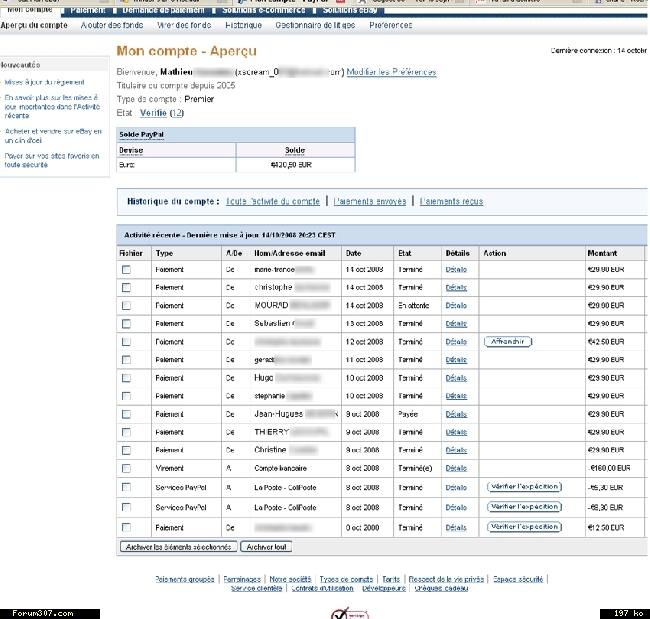Open Gestionnaire de litiges submenu
The image size is (650, 619).
tap(315, 25)
